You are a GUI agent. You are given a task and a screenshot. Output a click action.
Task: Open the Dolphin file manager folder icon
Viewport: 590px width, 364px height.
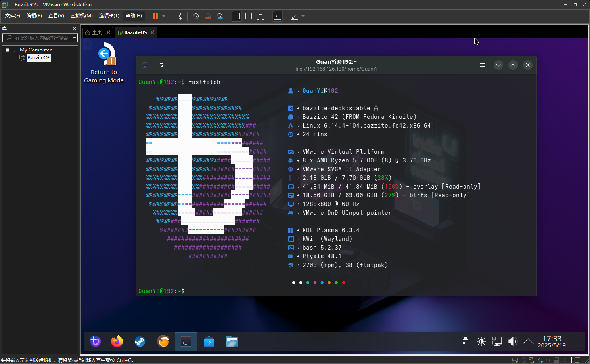coord(232,341)
